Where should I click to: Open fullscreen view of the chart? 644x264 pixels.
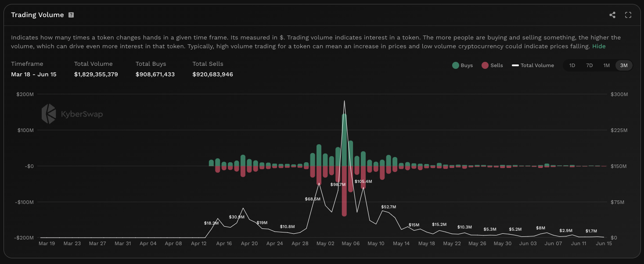[628, 15]
